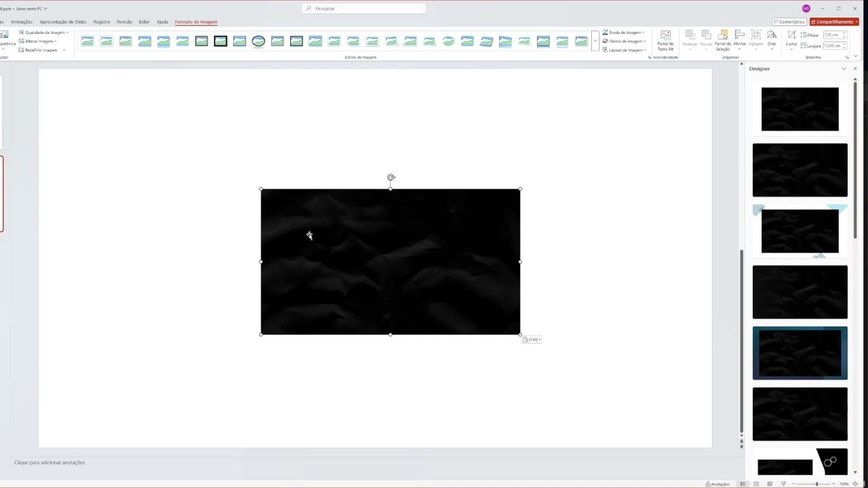Expand the Qualidade da Imagem dropdown
The height and width of the screenshot is (488, 868).
[43, 33]
